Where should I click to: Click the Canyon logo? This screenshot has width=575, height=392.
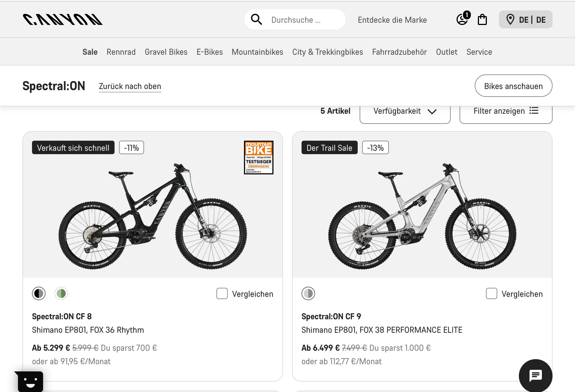pyautogui.click(x=63, y=20)
